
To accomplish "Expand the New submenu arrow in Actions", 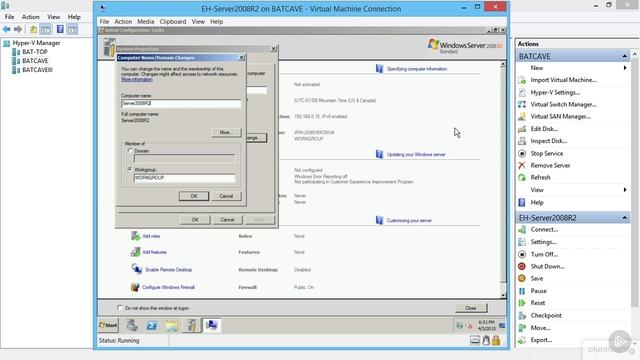I will click(x=625, y=68).
